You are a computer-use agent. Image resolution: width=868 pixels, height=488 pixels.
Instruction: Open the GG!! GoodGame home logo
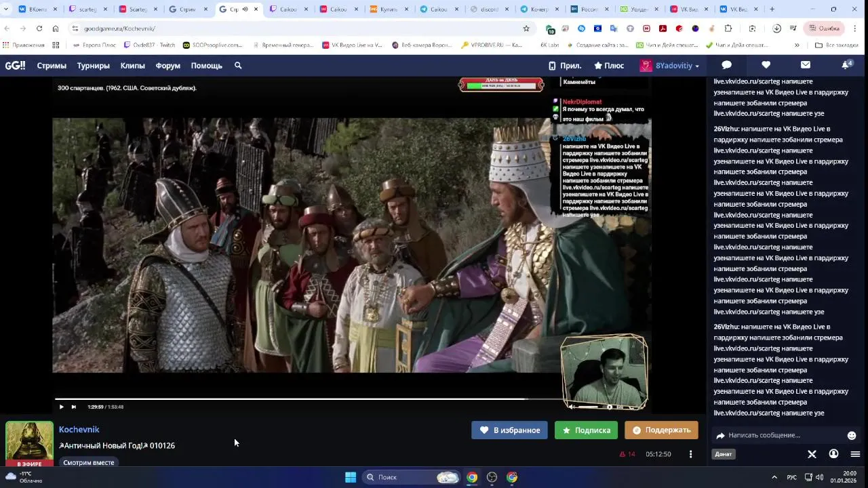coord(15,66)
